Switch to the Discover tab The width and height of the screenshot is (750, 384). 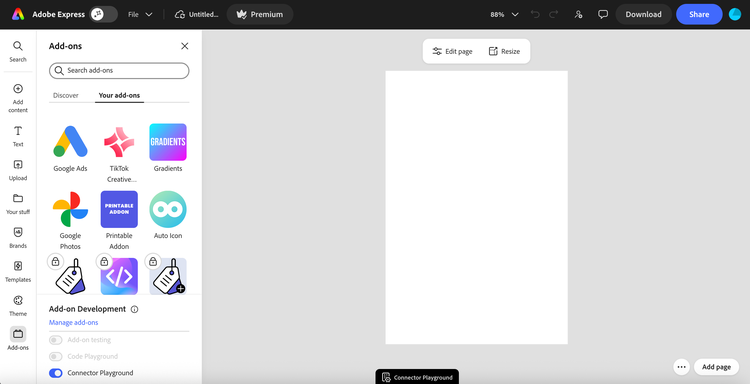pos(66,95)
